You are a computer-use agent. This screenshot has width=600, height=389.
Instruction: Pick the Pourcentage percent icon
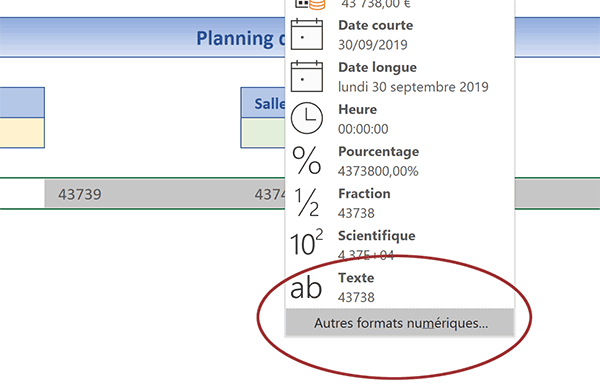307,161
